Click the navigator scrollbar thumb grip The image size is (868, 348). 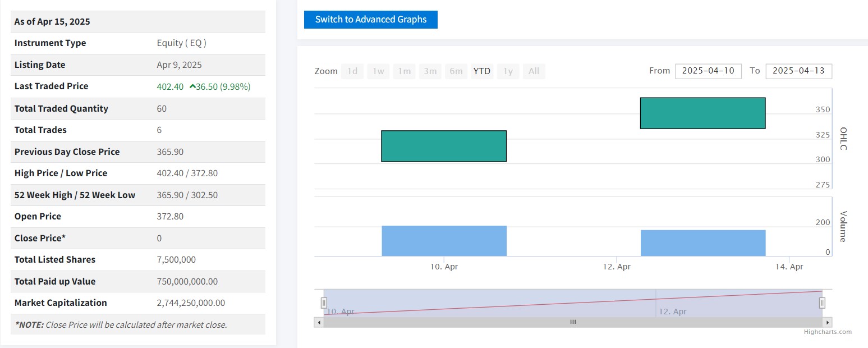[x=573, y=322]
